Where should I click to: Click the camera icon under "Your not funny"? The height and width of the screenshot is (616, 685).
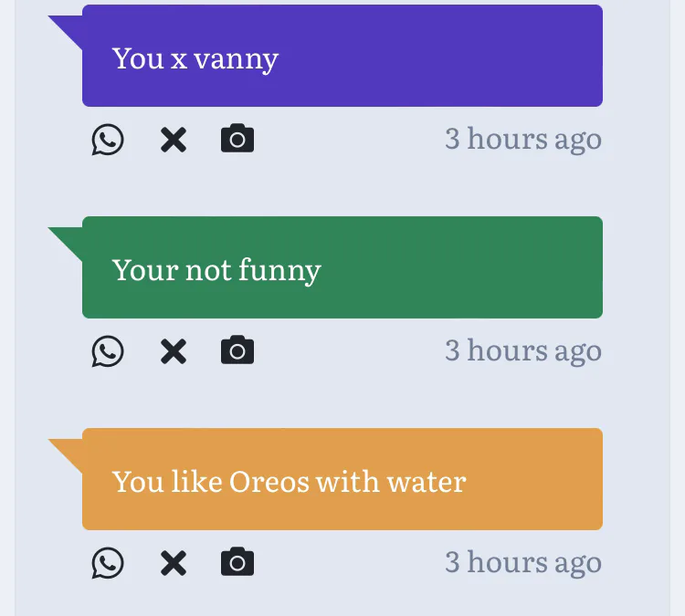click(237, 350)
